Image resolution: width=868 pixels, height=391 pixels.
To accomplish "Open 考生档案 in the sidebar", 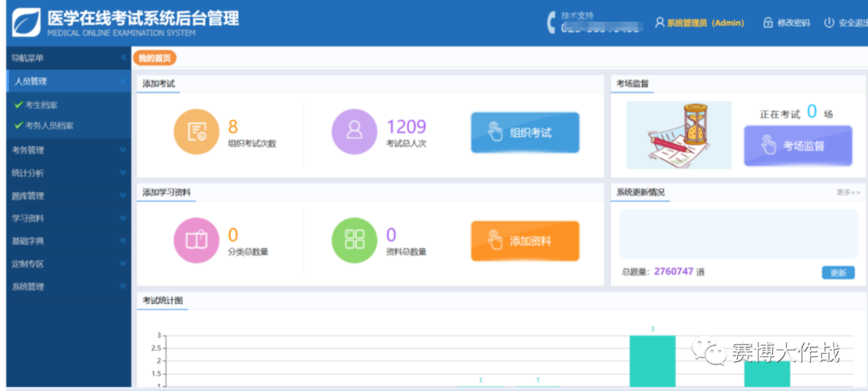I will 42,105.
